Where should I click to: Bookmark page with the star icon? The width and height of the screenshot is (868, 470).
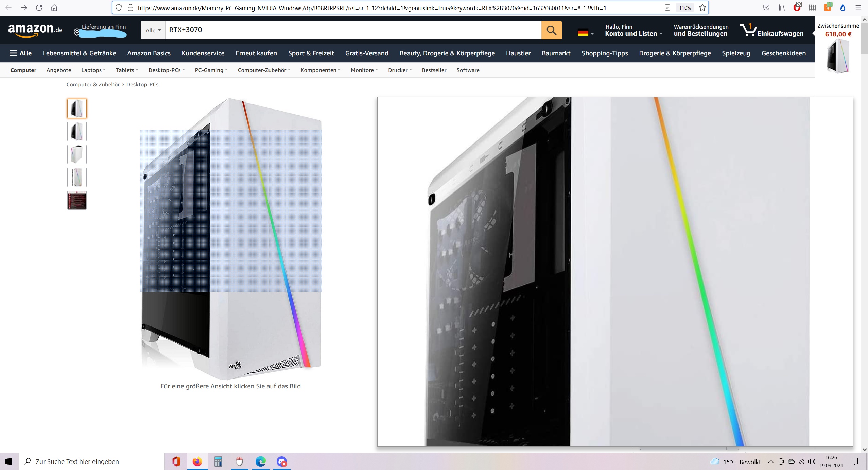(x=702, y=7)
